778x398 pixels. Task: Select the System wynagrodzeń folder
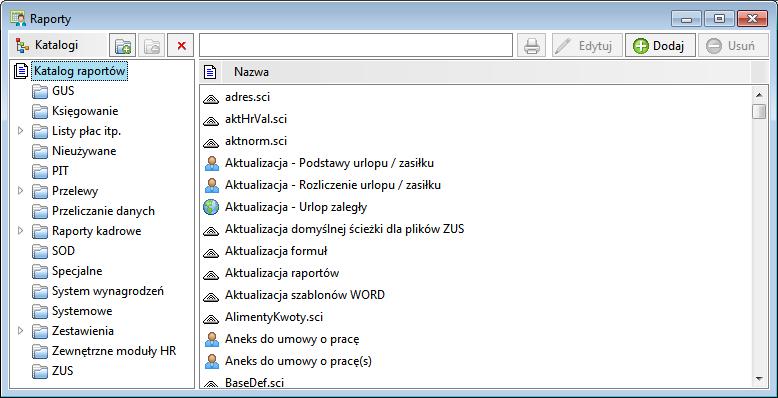(108, 291)
